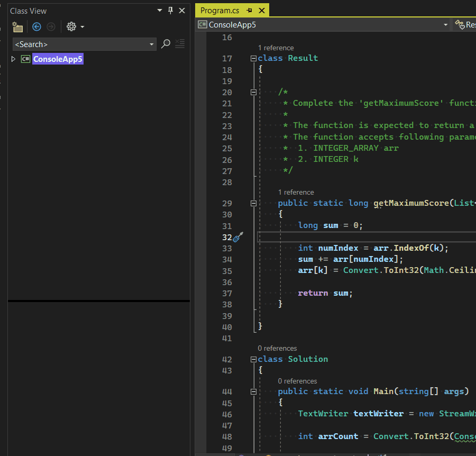Viewport: 476px width, 456px height.
Task: Click '1 reference' above getMaximumScore
Action: pos(296,192)
